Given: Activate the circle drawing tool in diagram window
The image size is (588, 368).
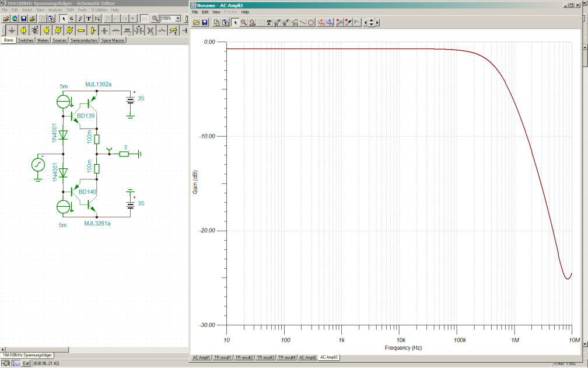Looking at the screenshot, I should (x=311, y=23).
